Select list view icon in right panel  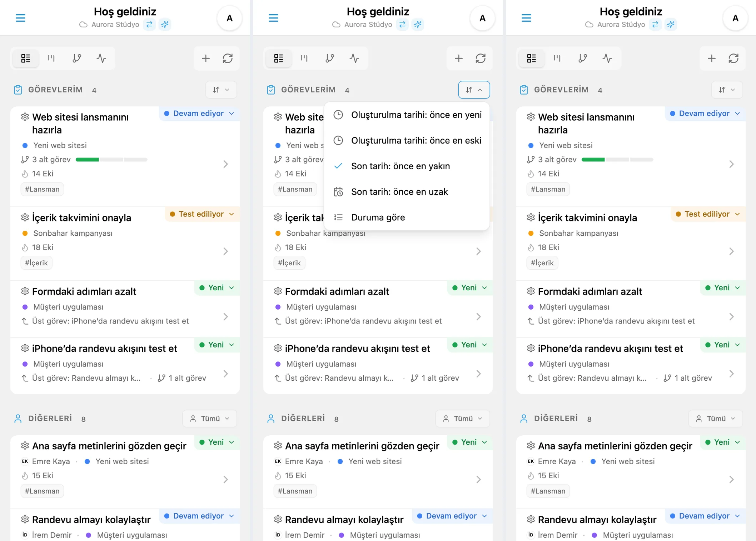click(x=531, y=58)
